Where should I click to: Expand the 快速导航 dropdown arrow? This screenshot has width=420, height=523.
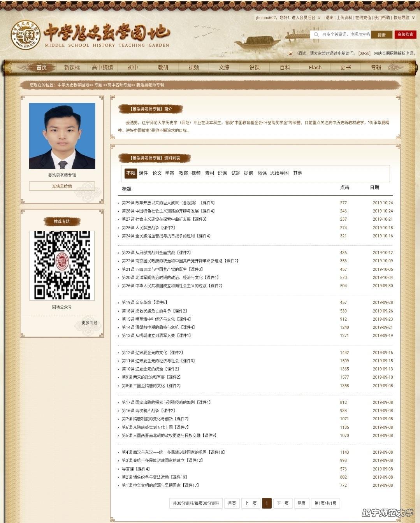tap(413, 18)
